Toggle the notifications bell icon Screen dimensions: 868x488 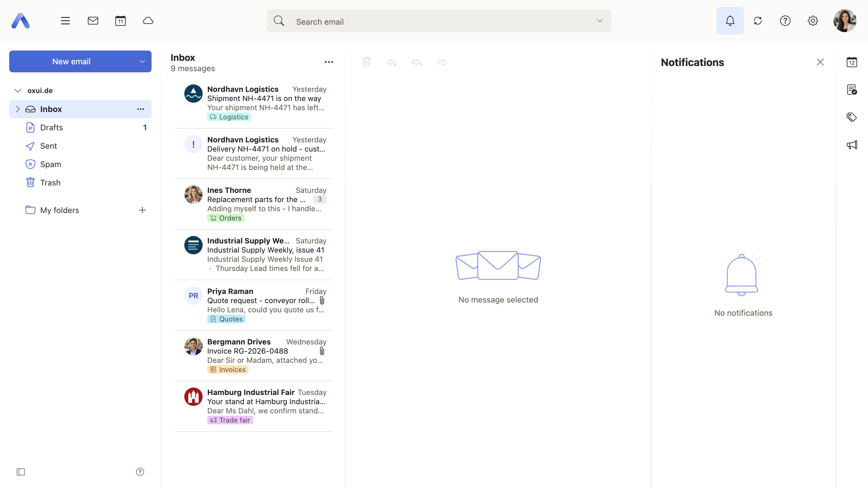pos(730,21)
